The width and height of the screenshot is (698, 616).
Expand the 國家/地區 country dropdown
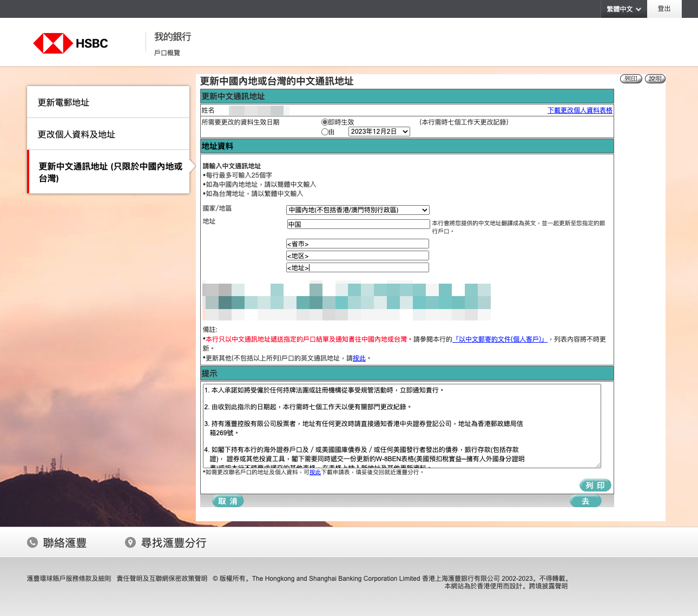[358, 210]
